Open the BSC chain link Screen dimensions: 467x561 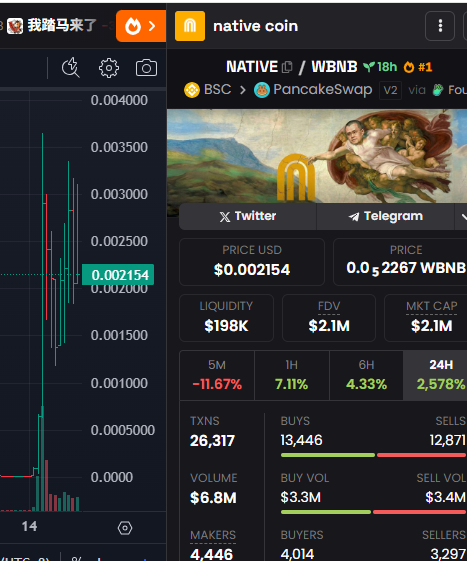coord(218,89)
